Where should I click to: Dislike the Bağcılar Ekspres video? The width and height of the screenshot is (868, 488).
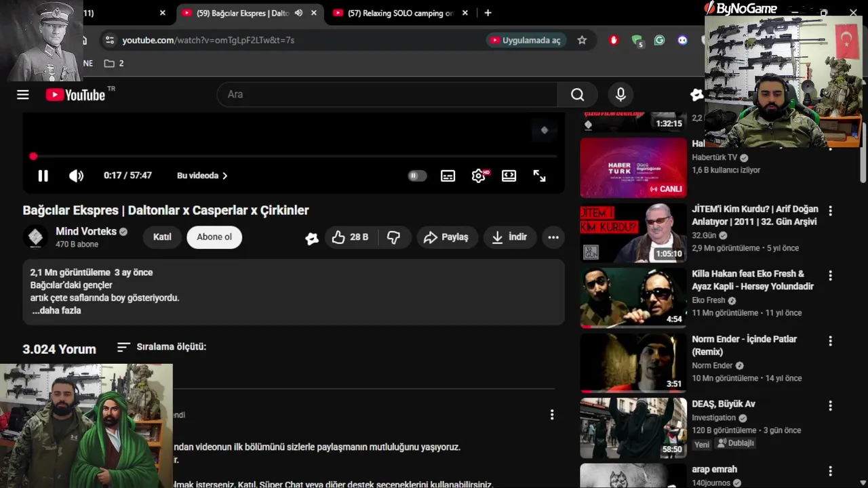(x=393, y=237)
